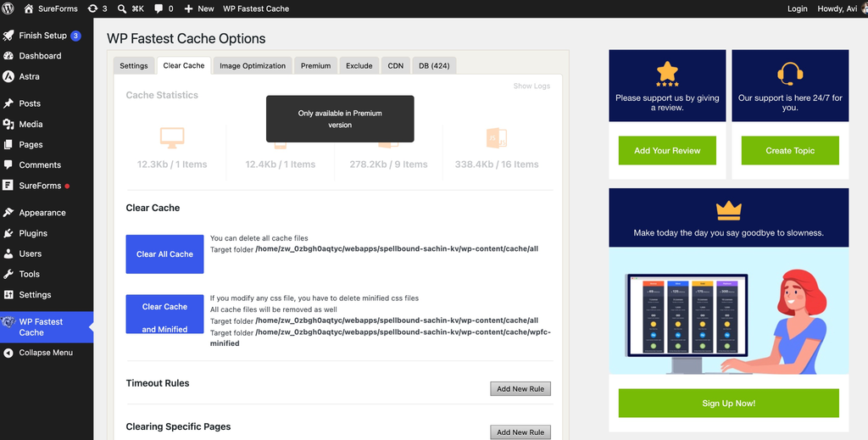Screen dimensions: 868x440
Task: Click the gold star review icon
Action: 667,74
